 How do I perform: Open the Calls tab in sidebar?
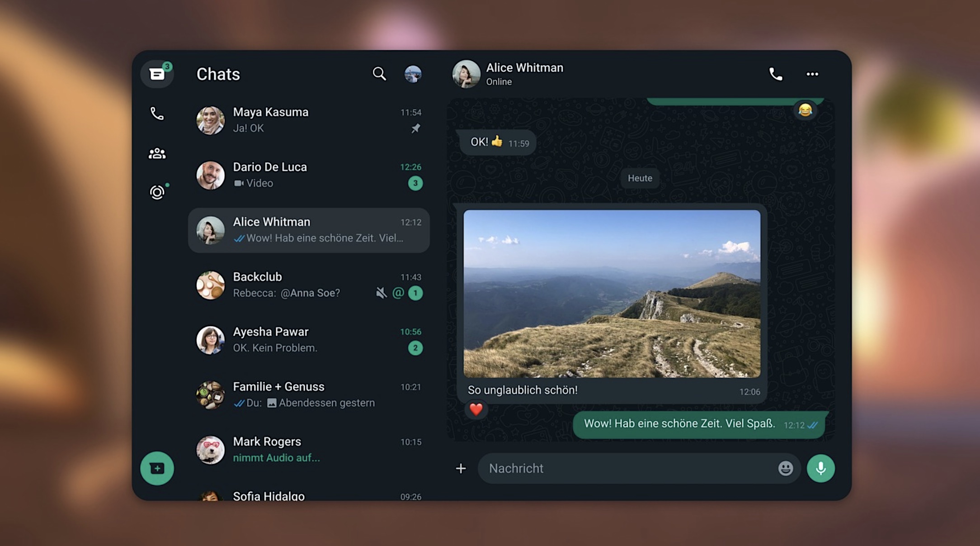click(x=157, y=114)
